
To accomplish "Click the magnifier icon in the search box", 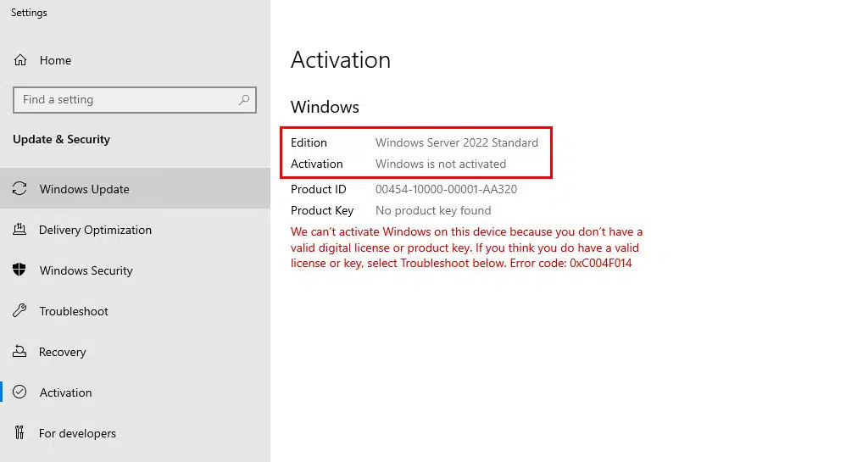I will click(244, 100).
